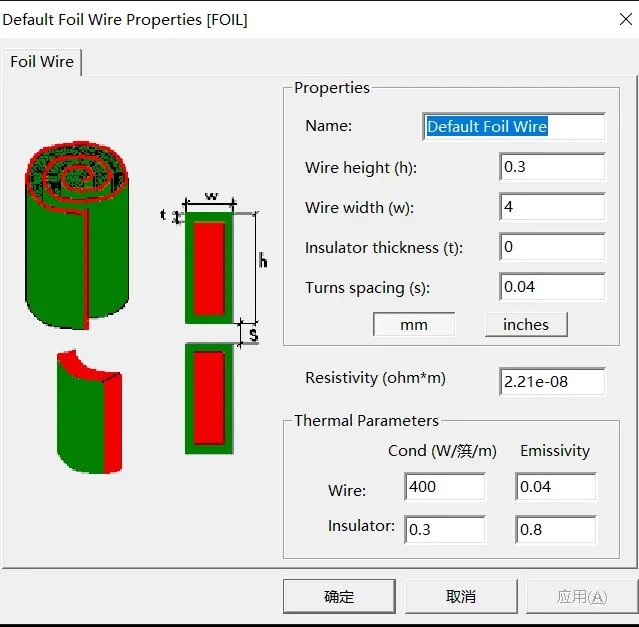Click the 'h' dimension label in diagram
Viewport: 639px width, 627px height.
(263, 260)
